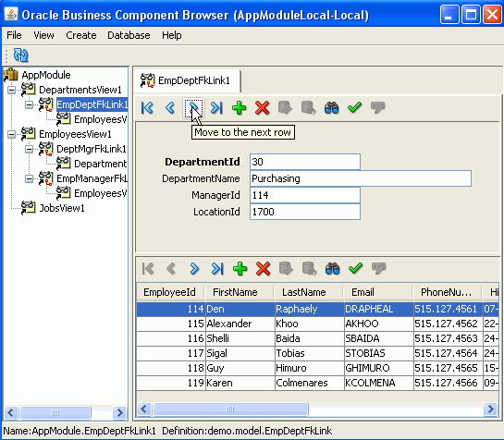504x440 pixels.
Task: Delete the current department row with red X
Action: pos(263,108)
